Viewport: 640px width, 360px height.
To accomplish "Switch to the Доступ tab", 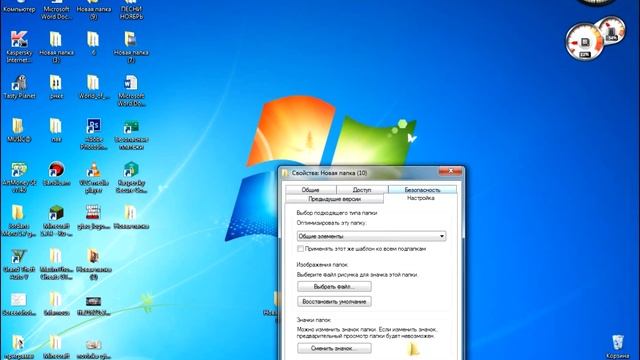I will [362, 190].
